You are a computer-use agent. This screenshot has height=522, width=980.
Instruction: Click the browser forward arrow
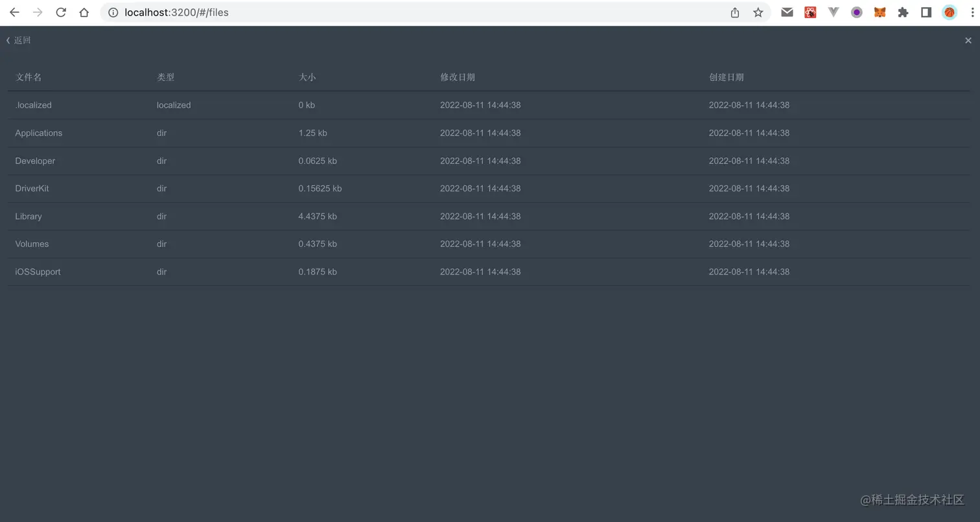tap(38, 12)
